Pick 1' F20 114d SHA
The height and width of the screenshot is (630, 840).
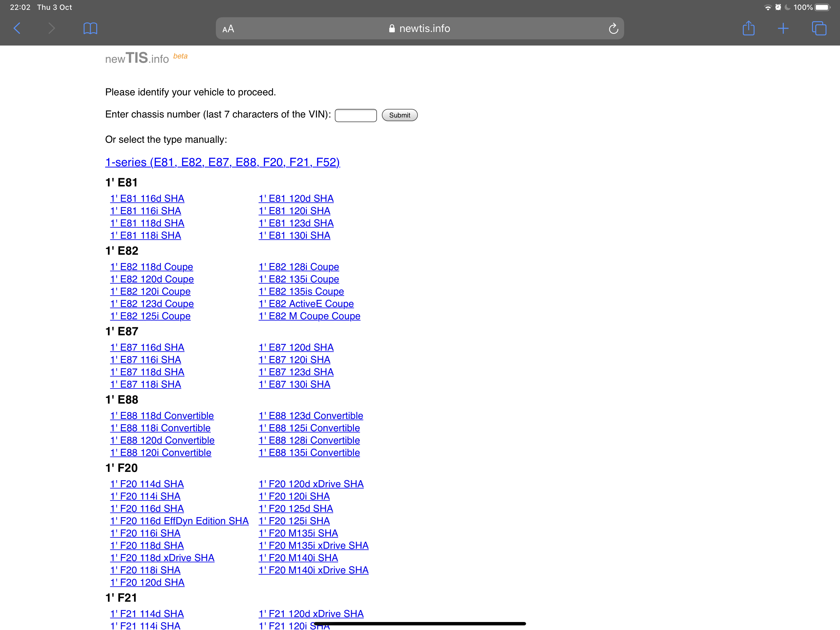tap(147, 484)
